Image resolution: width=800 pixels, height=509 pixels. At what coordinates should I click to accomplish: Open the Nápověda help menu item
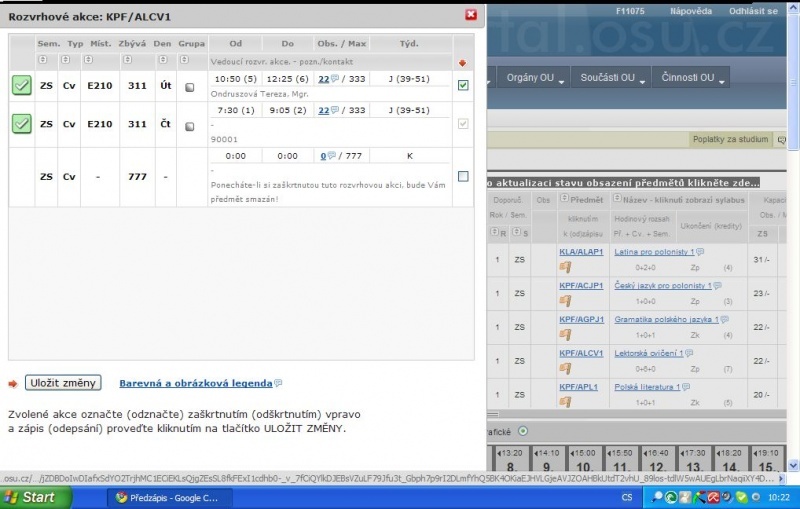pos(691,11)
